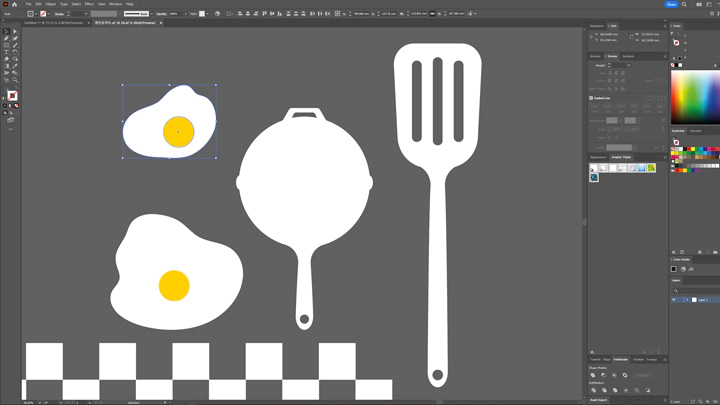The image size is (720, 405).
Task: Open the Window menu
Action: (x=115, y=4)
